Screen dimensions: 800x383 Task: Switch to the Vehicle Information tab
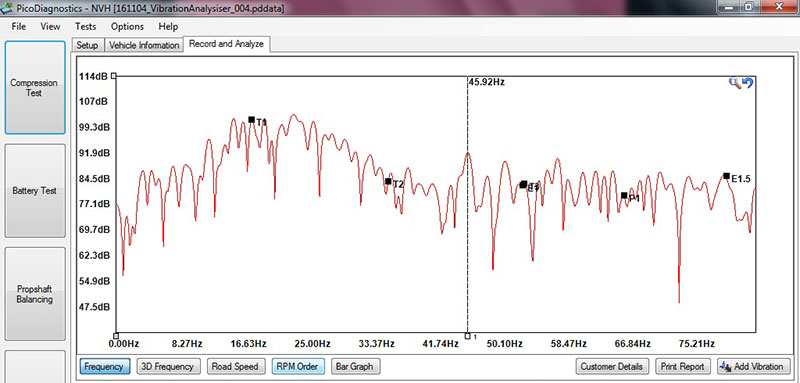144,45
